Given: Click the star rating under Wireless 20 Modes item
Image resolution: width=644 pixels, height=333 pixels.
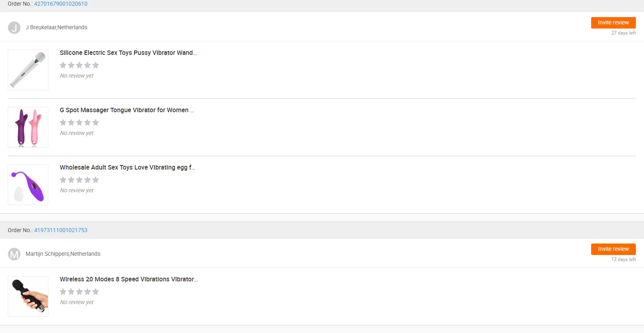Looking at the screenshot, I should click(79, 292).
